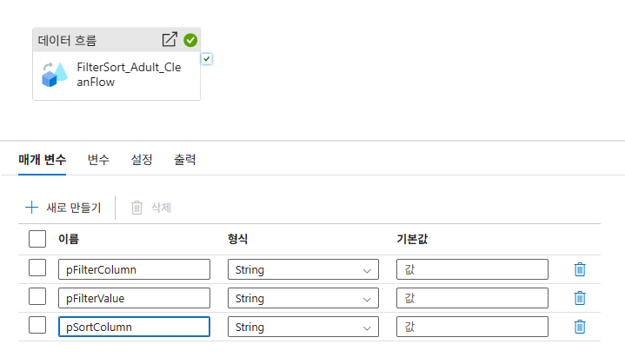Click trash icon for pFilterValue row

tap(580, 298)
